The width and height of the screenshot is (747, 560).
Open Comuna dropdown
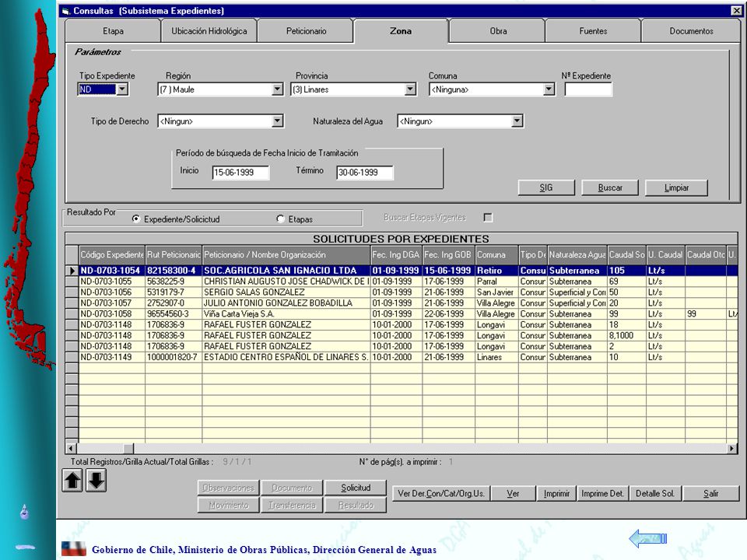[x=549, y=89]
